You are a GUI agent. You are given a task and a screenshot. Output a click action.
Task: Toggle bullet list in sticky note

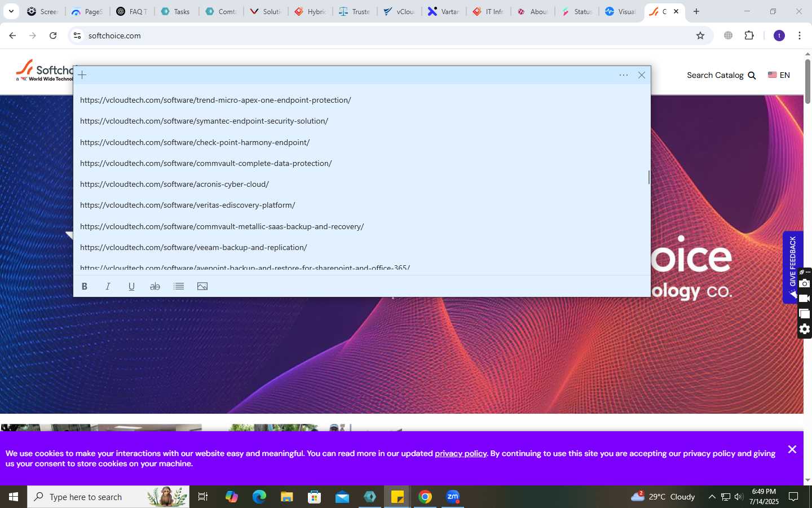tap(179, 286)
